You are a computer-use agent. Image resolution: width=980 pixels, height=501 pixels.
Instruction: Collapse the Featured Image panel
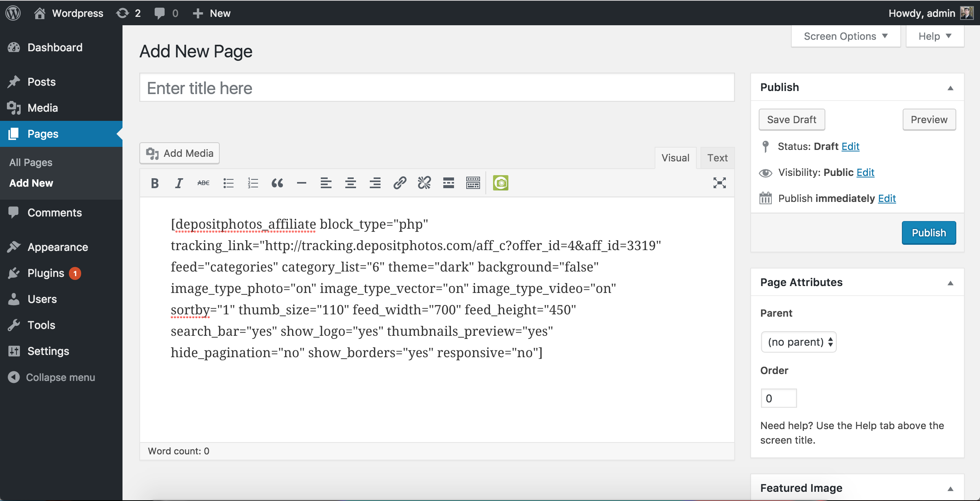(951, 488)
